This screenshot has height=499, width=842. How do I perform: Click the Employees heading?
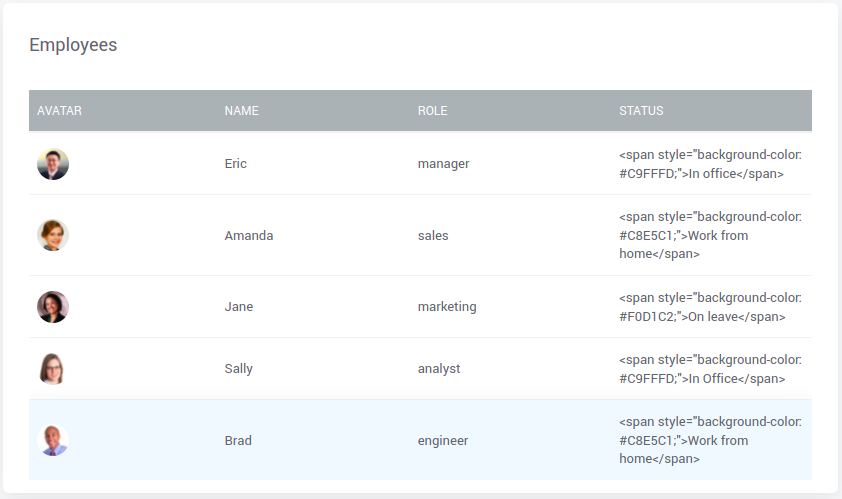point(73,45)
